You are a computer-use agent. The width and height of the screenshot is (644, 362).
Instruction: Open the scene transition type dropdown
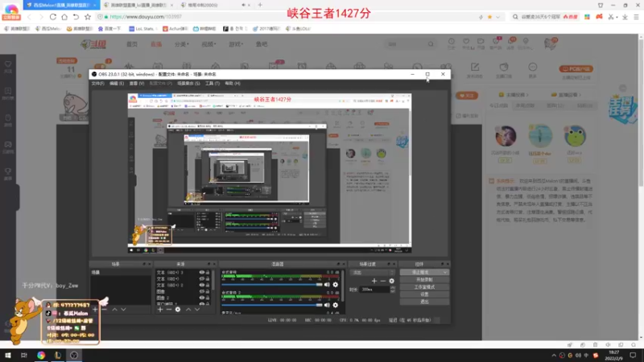coord(372,273)
